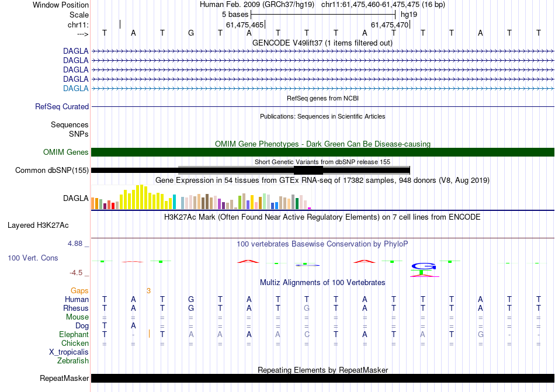555x392 pixels.
Task: Click the chr11: ruler label
Action: click(x=78, y=25)
